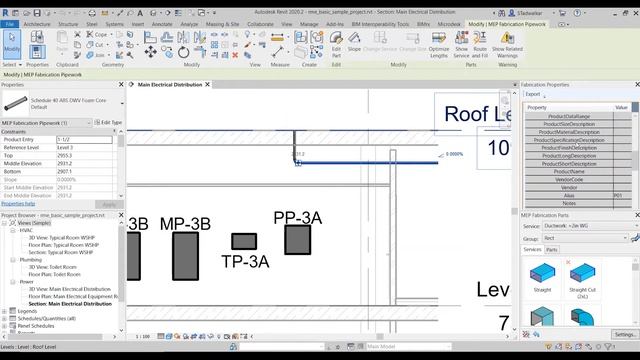Viewport: 640px width, 360px height.
Task: Click the Copy tool icon next to Move
Action: (x=167, y=52)
